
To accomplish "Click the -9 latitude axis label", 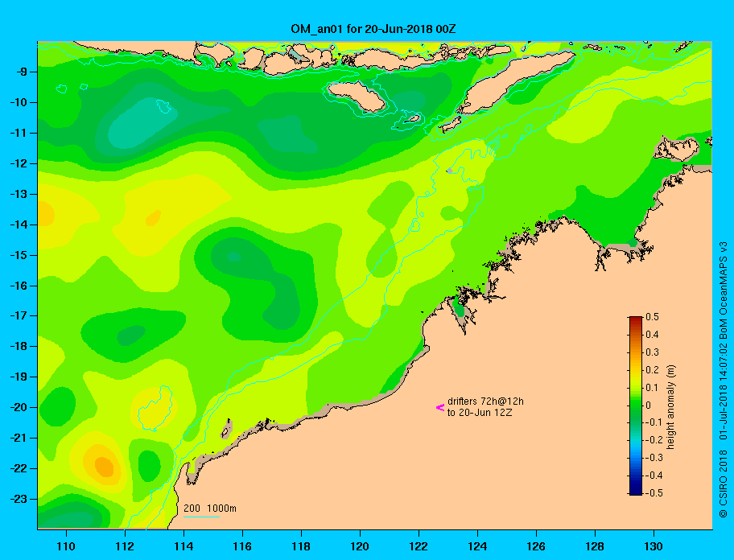I will click(x=22, y=72).
